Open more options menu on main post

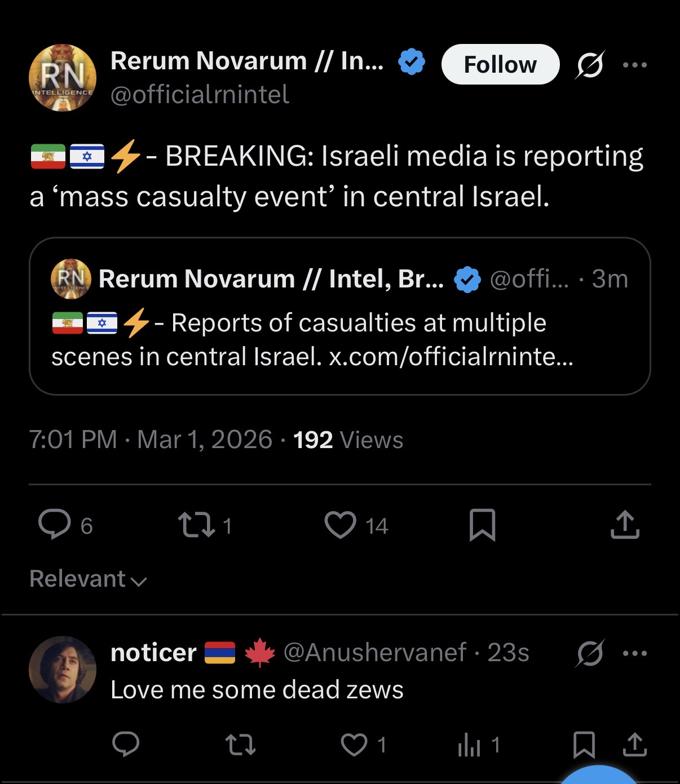click(635, 65)
